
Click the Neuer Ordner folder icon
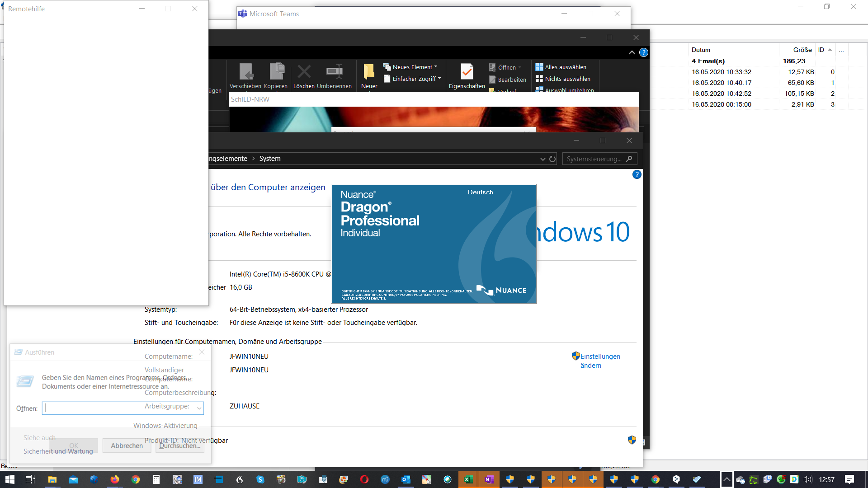(x=369, y=71)
